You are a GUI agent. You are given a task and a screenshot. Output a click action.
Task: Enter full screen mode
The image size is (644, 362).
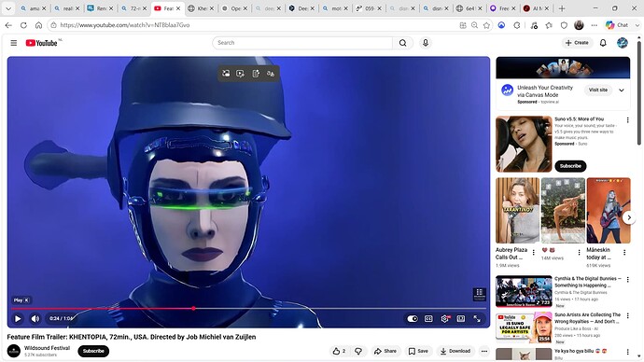coord(477,318)
